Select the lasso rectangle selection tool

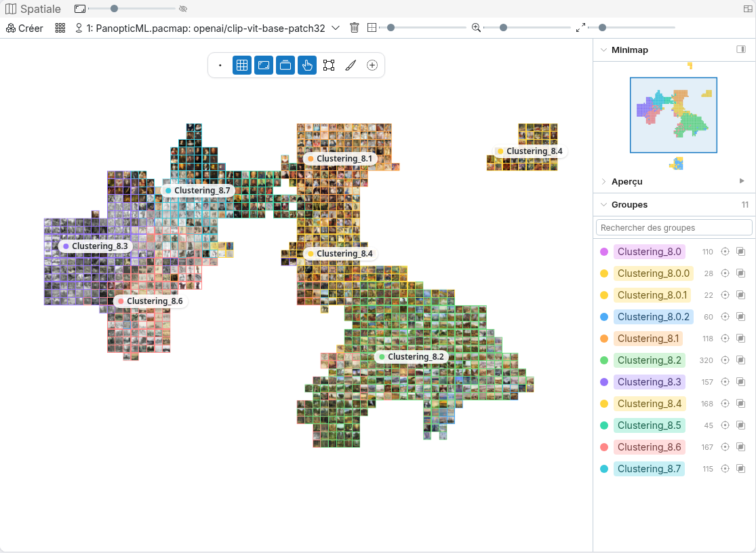point(329,65)
